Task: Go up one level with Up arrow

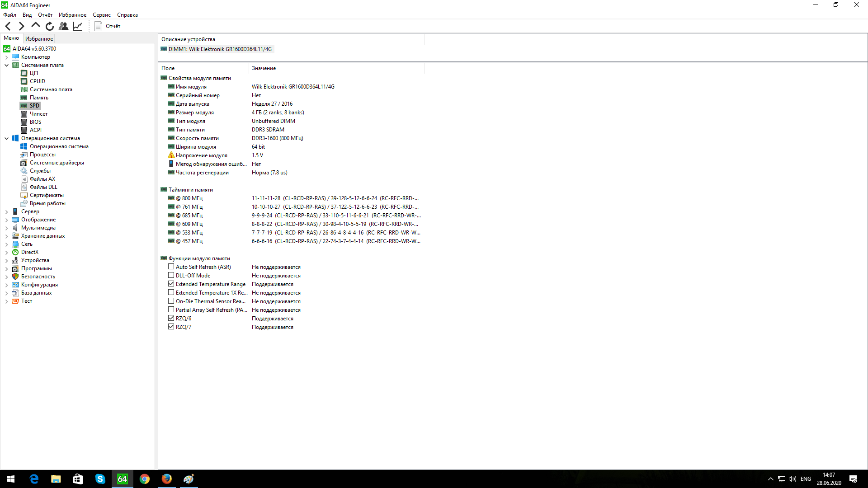Action: [x=36, y=26]
